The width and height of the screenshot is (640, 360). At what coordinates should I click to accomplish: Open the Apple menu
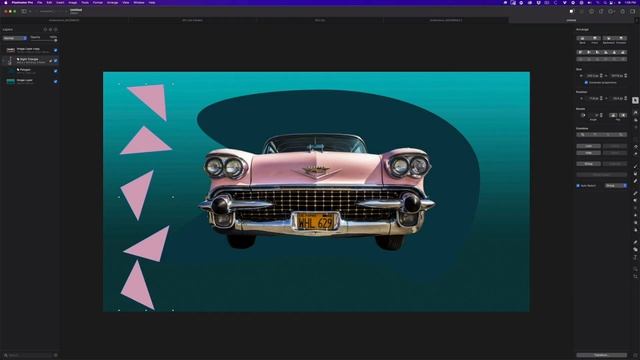pos(6,2)
